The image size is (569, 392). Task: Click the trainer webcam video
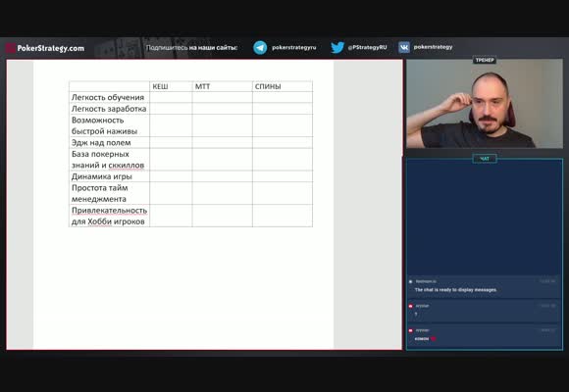[485, 104]
